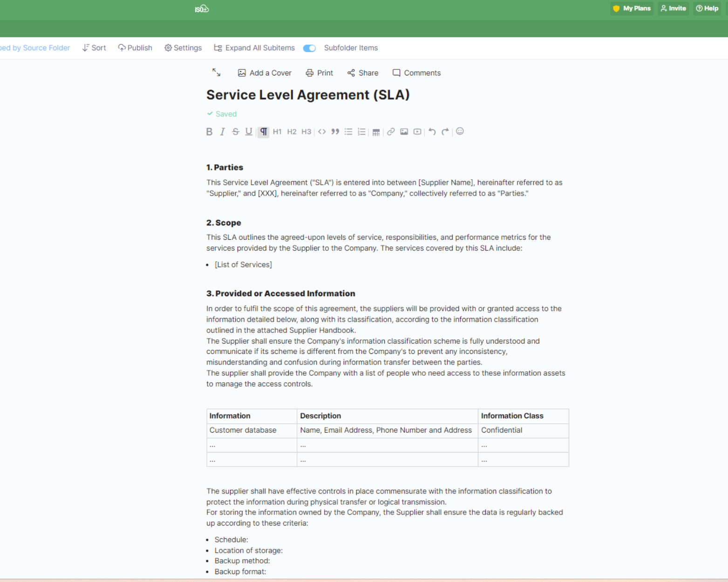Insert a blockquote
The width and height of the screenshot is (728, 582).
tap(335, 132)
